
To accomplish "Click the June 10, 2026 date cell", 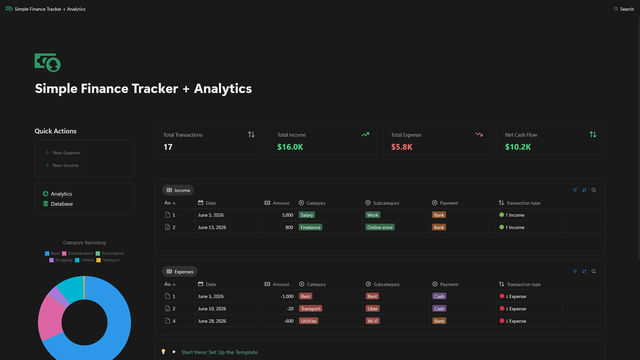I will 211,309.
